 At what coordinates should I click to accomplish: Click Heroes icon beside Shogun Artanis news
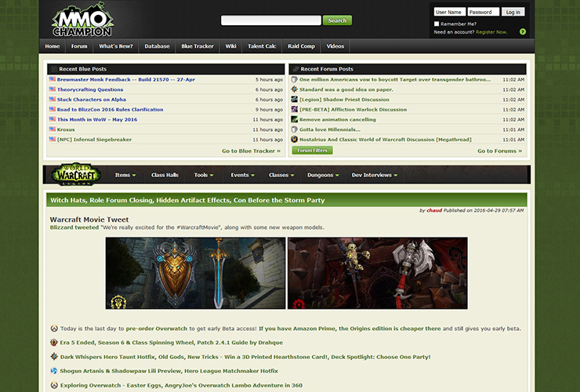coord(54,371)
